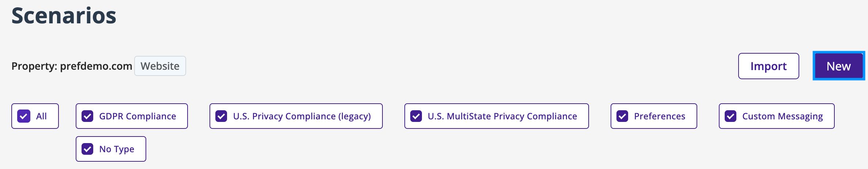The image size is (868, 169).
Task: Click the Preferences filter label text
Action: tap(660, 116)
